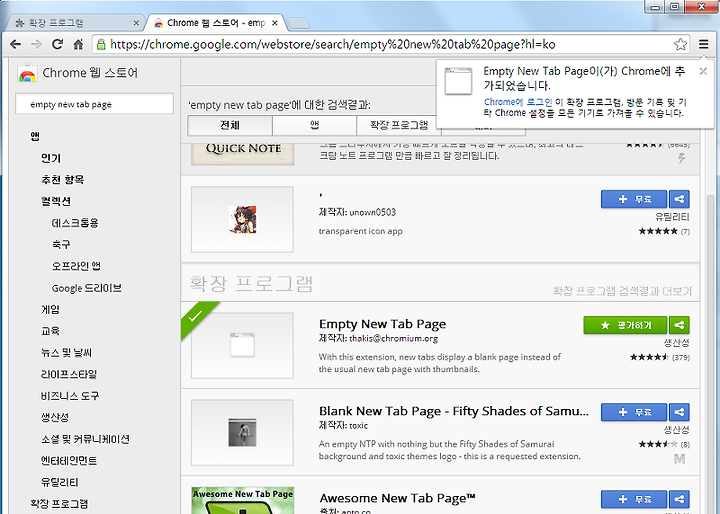Share the unown0503 transparent icon app
This screenshot has width=720, height=514.
679,199
